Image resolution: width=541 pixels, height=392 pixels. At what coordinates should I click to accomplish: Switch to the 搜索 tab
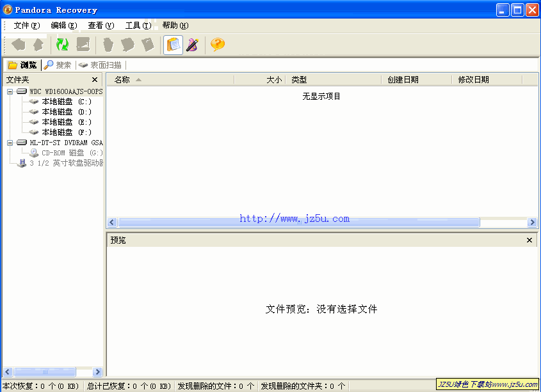[58, 65]
